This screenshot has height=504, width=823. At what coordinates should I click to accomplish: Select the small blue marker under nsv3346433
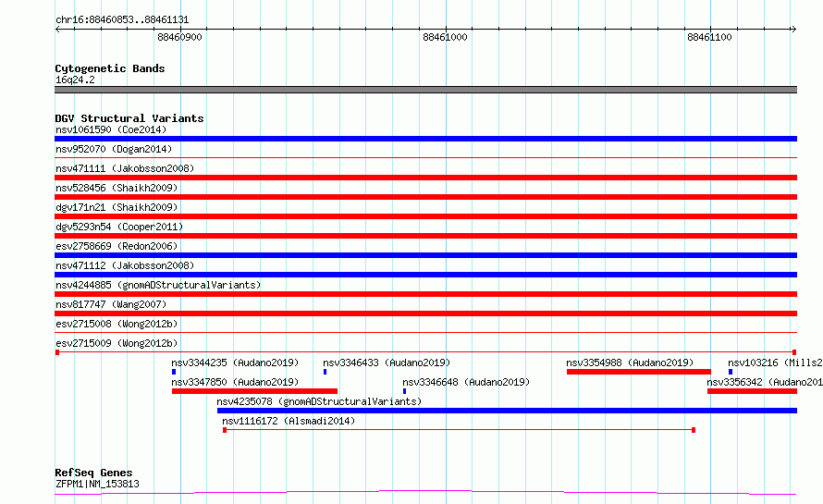click(325, 372)
